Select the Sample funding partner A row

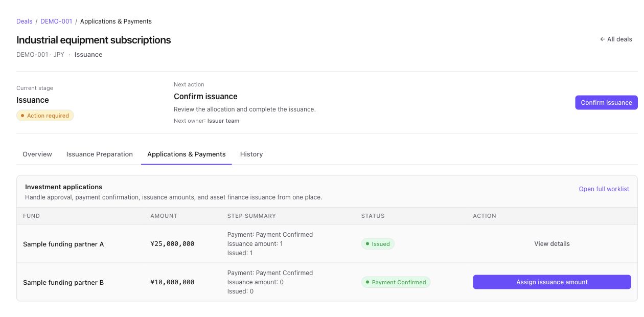click(327, 244)
